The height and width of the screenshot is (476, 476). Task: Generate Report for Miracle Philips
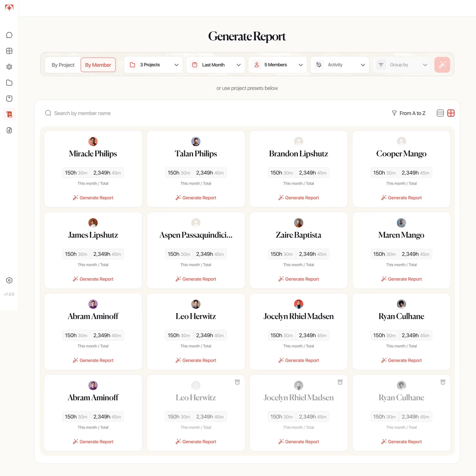[93, 198]
